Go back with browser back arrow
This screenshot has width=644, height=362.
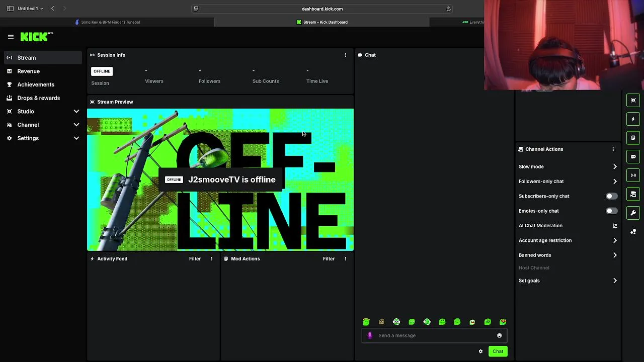coord(52,9)
